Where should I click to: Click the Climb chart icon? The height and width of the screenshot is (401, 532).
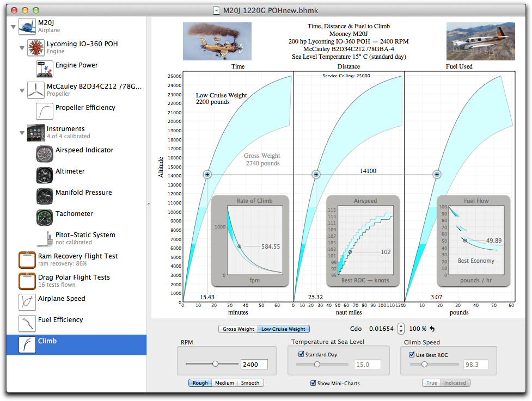[27, 345]
